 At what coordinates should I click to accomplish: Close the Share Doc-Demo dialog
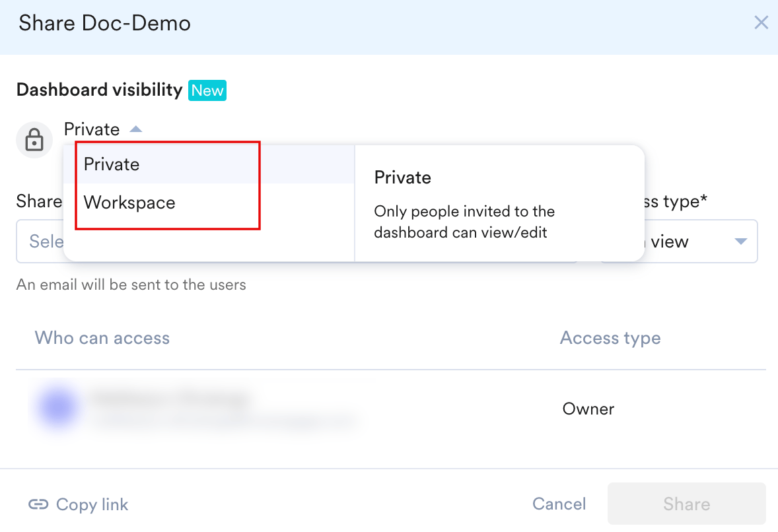[x=761, y=23]
